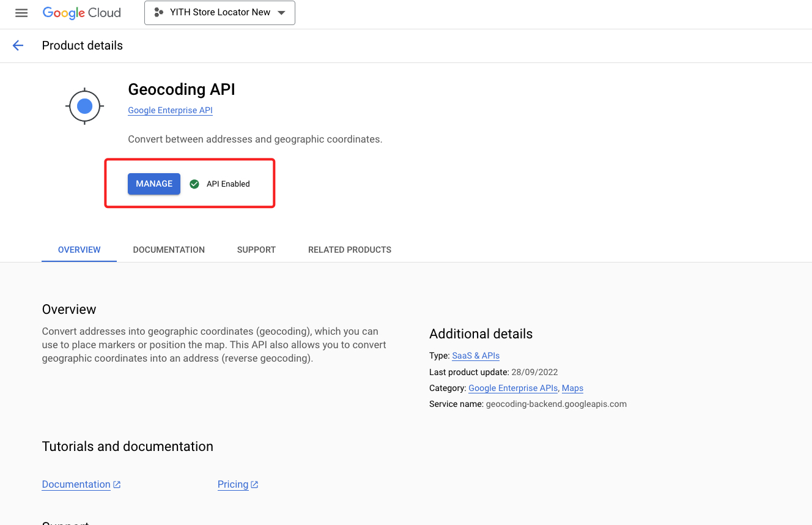Image resolution: width=812 pixels, height=525 pixels.
Task: Go back with the left arrow
Action: tap(18, 45)
